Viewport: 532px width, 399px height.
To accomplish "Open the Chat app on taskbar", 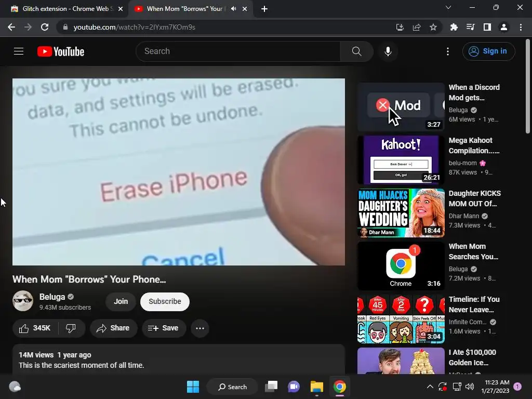I will (x=294, y=387).
